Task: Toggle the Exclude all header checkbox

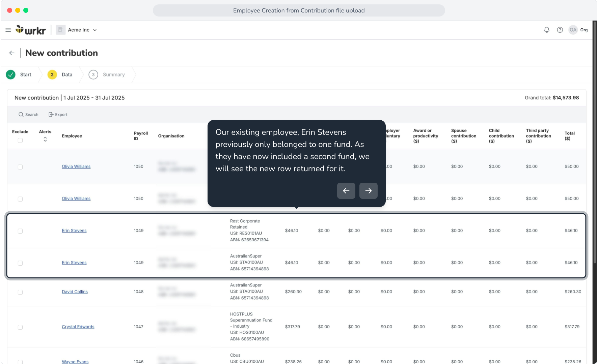Action: point(20,140)
